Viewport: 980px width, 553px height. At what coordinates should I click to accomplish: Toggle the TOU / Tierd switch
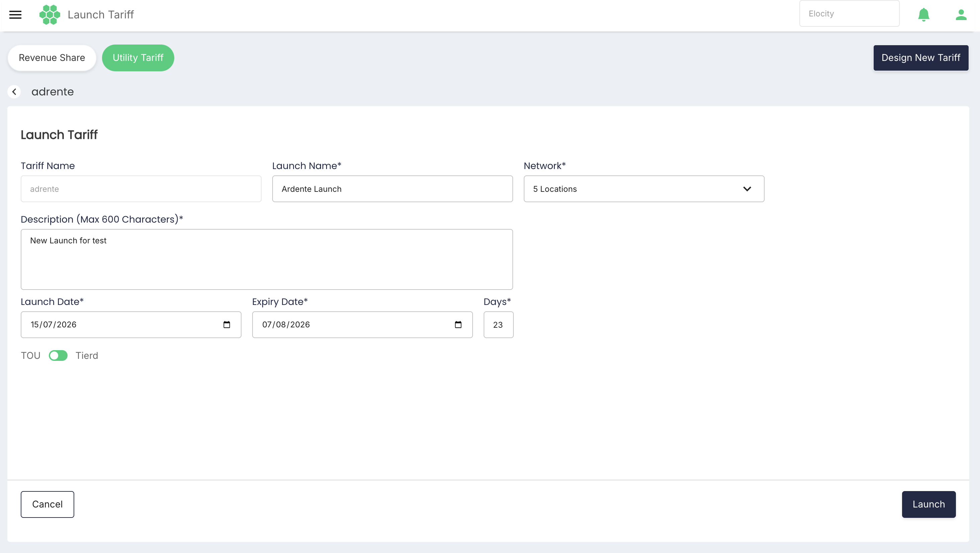point(58,355)
